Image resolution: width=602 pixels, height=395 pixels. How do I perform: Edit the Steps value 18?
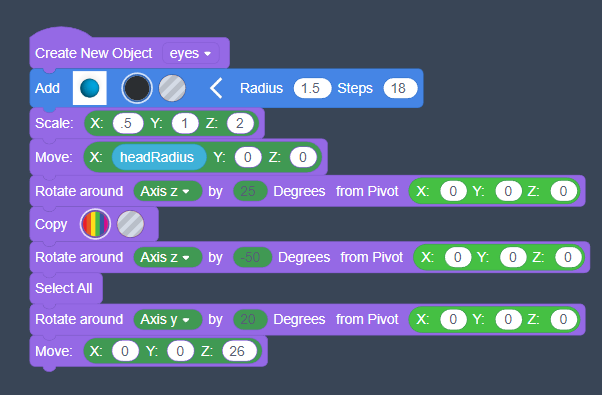click(400, 88)
